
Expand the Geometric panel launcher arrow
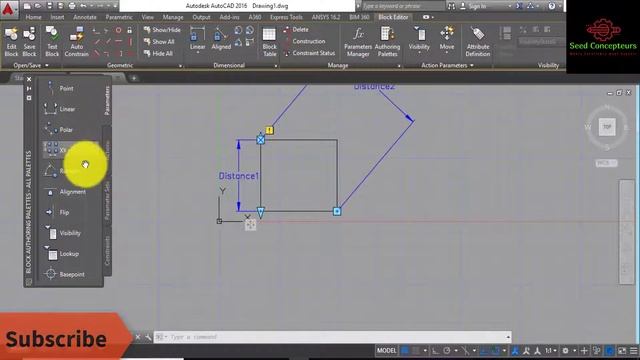click(180, 66)
